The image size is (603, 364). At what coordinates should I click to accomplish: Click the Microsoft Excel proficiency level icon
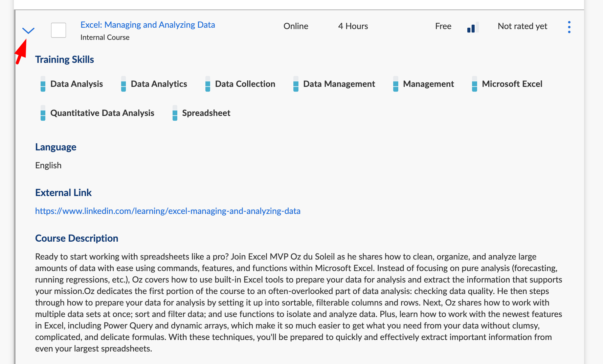(x=474, y=84)
